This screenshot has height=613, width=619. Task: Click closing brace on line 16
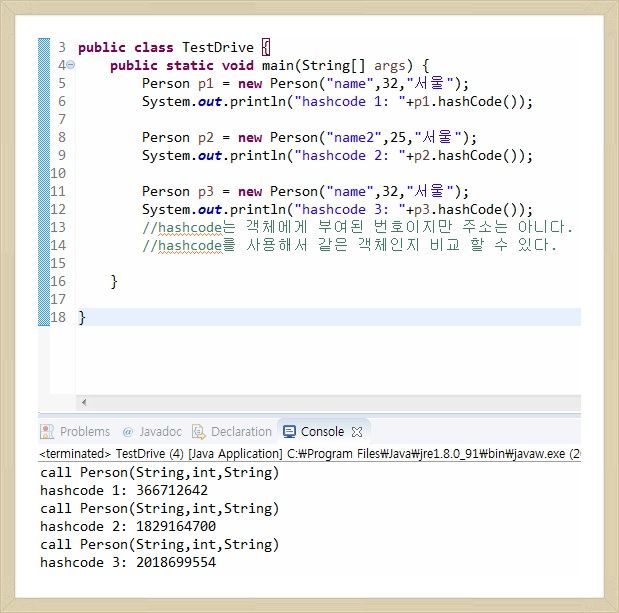114,281
